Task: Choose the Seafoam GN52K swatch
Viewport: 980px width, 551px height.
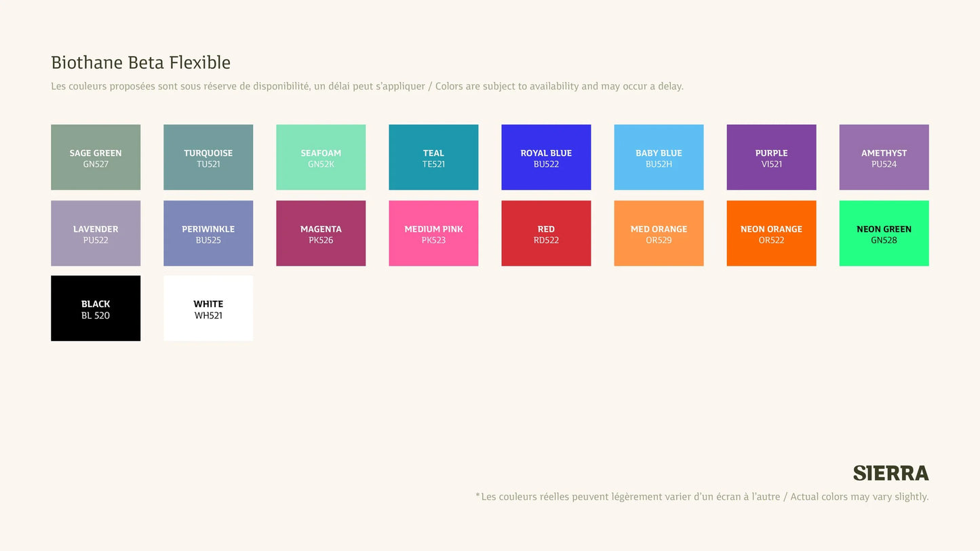Action: click(321, 157)
